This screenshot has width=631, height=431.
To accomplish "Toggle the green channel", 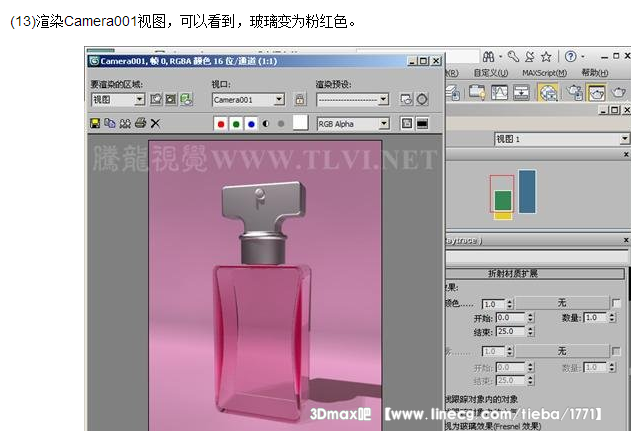I will [236, 124].
